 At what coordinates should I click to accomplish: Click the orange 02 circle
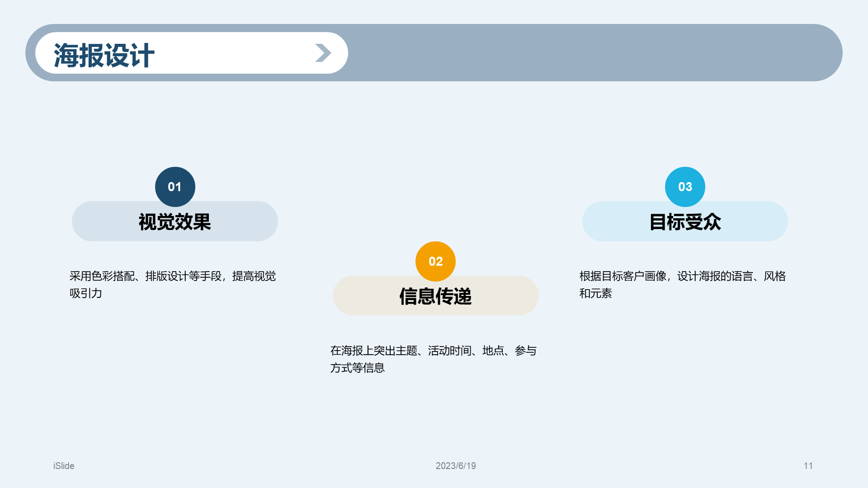pos(435,261)
